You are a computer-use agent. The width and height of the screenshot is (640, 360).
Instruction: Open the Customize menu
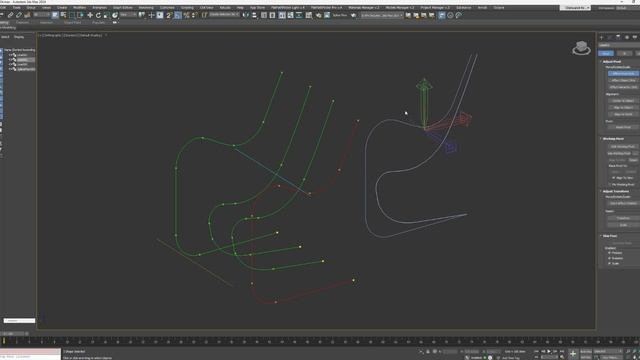pyautogui.click(x=167, y=7)
